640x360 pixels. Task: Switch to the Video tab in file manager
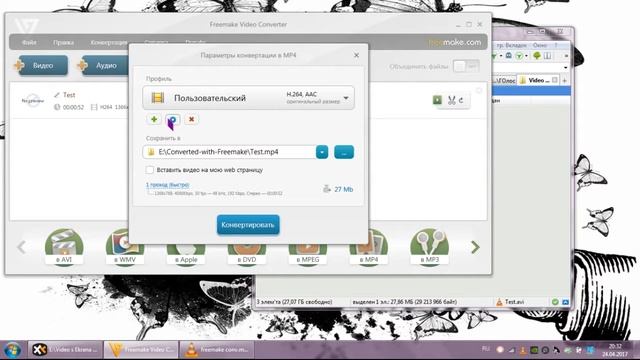coord(538,80)
